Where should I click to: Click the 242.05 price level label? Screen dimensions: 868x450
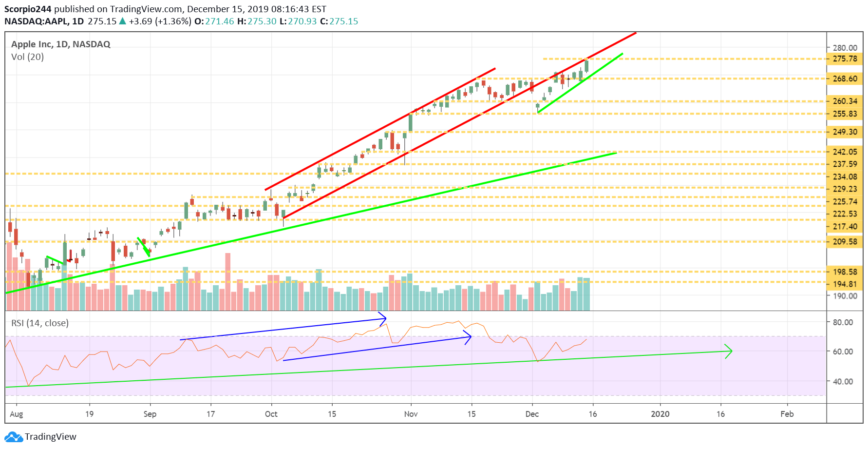pos(845,152)
